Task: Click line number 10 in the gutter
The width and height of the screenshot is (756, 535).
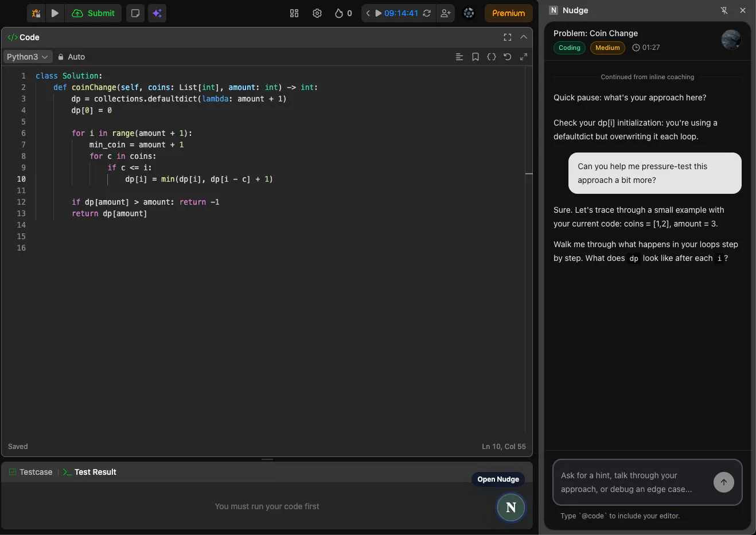Action: pos(21,179)
